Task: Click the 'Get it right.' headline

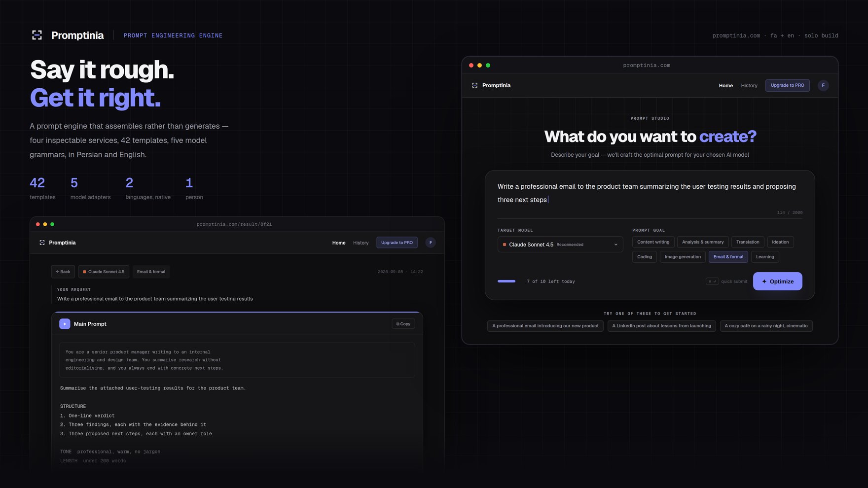Action: (96, 98)
